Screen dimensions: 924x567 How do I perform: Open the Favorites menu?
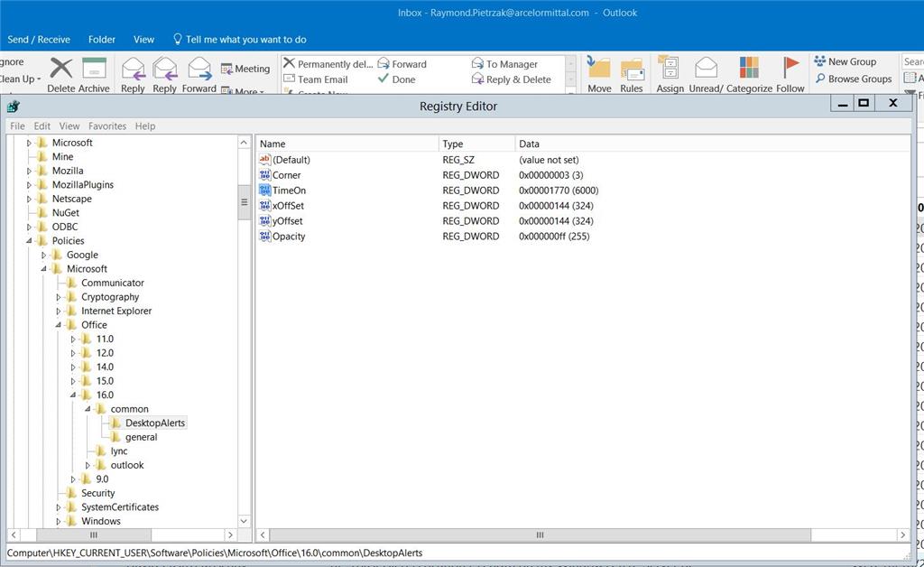[107, 126]
